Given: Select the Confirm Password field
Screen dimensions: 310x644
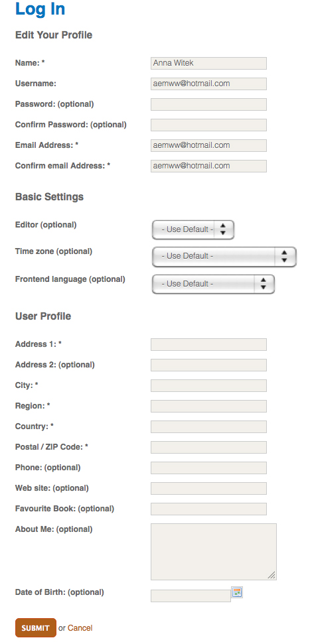Looking at the screenshot, I should (x=208, y=125).
